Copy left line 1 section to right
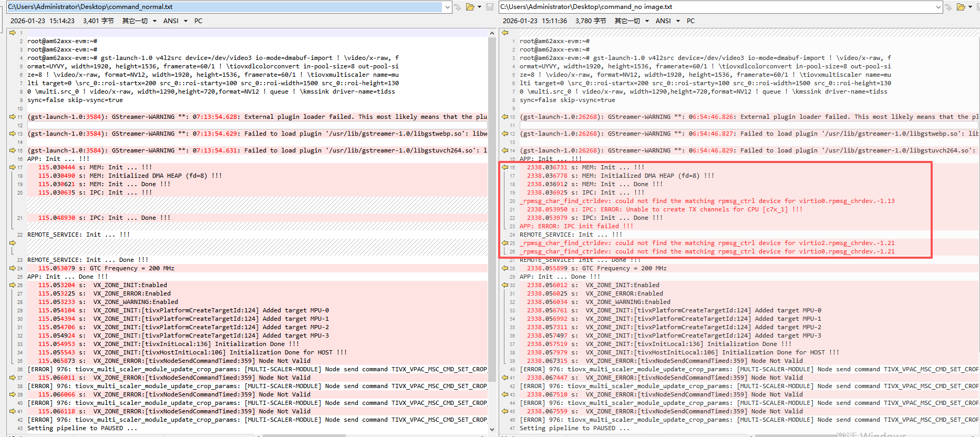980x437 pixels. click(13, 33)
